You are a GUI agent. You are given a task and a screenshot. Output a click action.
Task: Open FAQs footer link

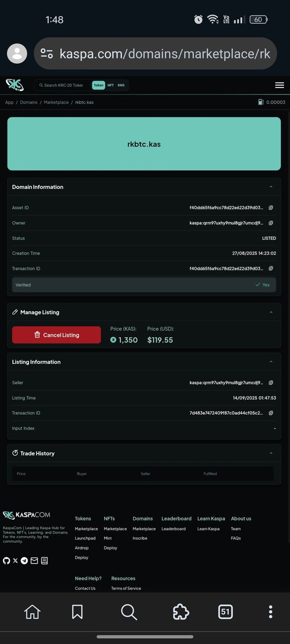click(x=236, y=538)
